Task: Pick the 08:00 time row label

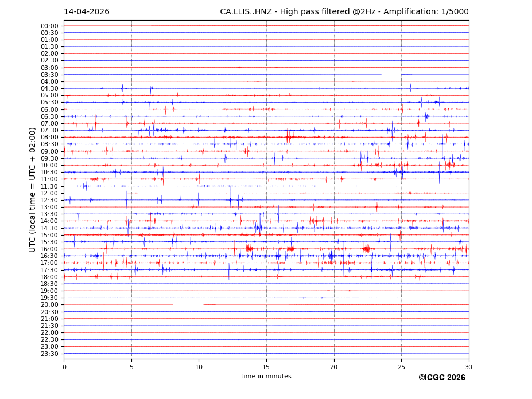Action: click(x=49, y=137)
